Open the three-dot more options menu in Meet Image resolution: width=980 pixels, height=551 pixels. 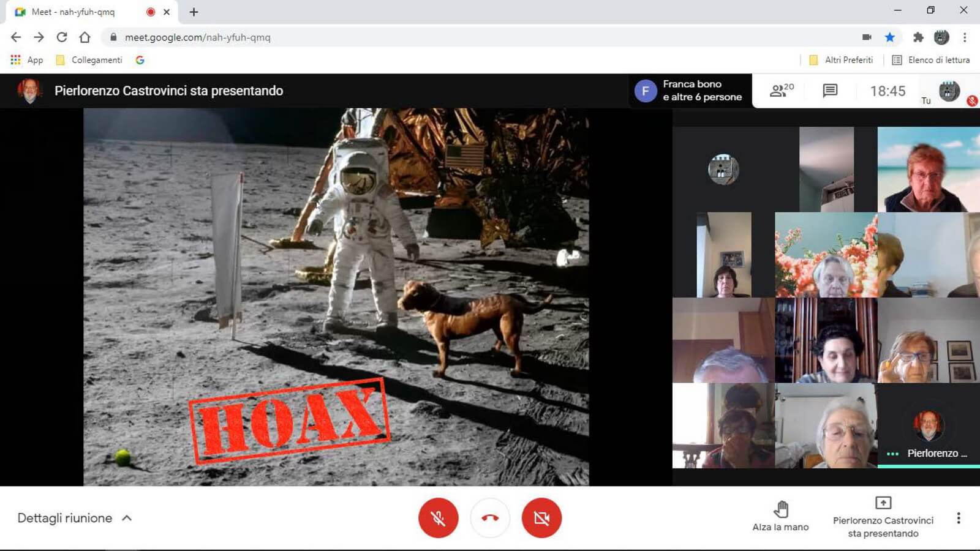[x=959, y=518]
